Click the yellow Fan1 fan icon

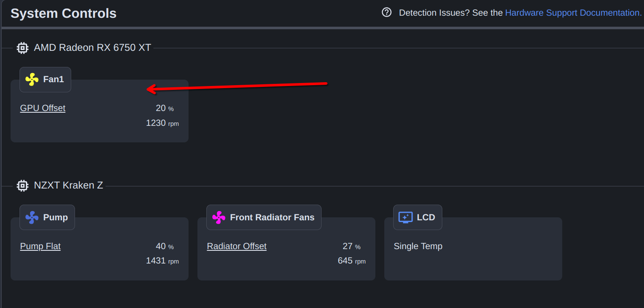click(x=32, y=79)
